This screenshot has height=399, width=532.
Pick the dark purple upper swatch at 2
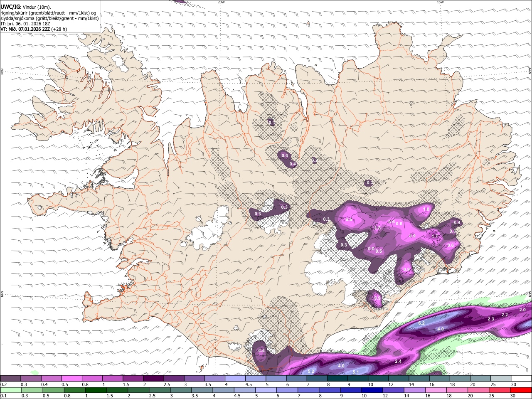pos(153,379)
